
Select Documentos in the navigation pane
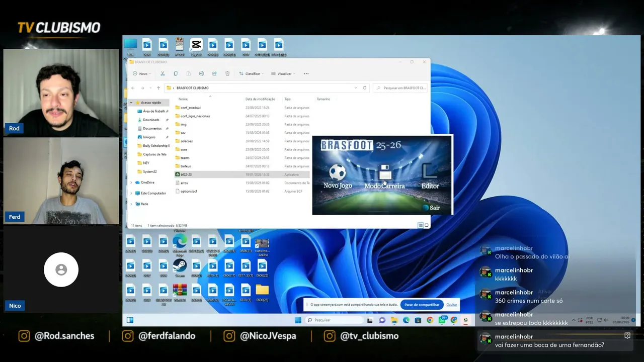[x=152, y=128]
